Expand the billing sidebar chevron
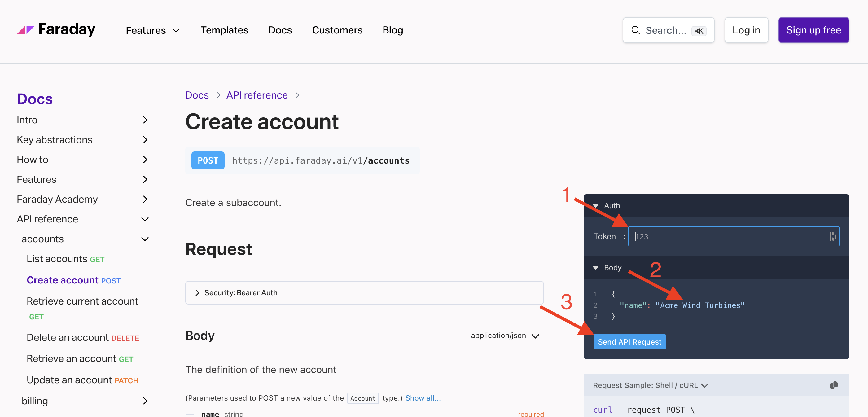 click(145, 401)
